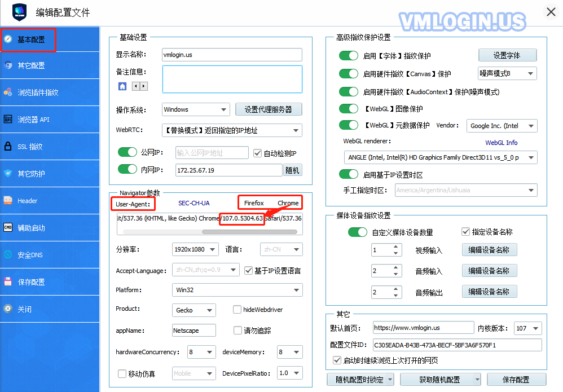Click the icon next to 其它配置
This screenshot has width=563, height=392.
tap(8, 65)
